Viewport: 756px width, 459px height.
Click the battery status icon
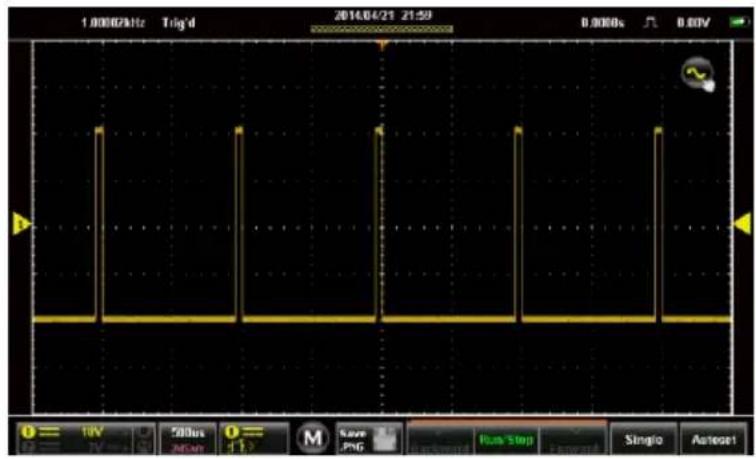pyautogui.click(x=740, y=22)
